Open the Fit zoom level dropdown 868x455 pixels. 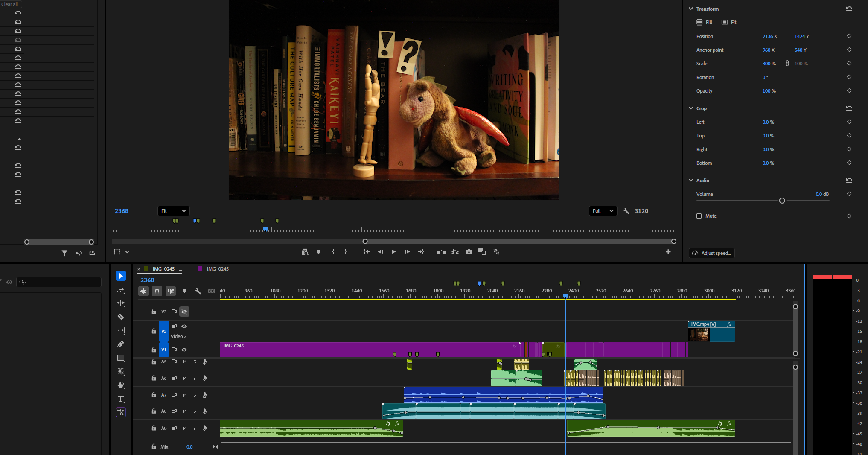coord(173,211)
